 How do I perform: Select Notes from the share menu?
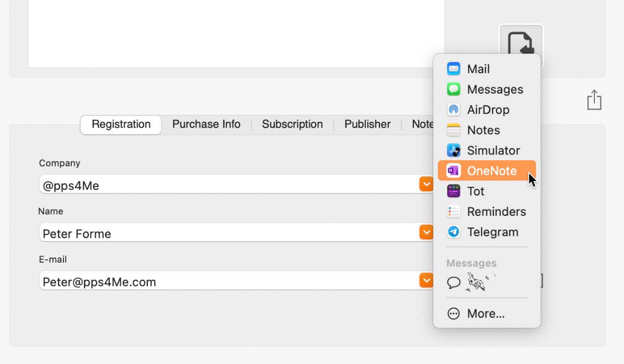tap(487, 130)
